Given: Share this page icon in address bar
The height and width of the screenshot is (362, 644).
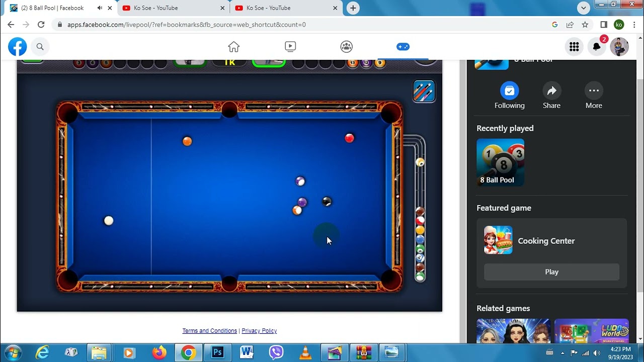Looking at the screenshot, I should [x=570, y=25].
